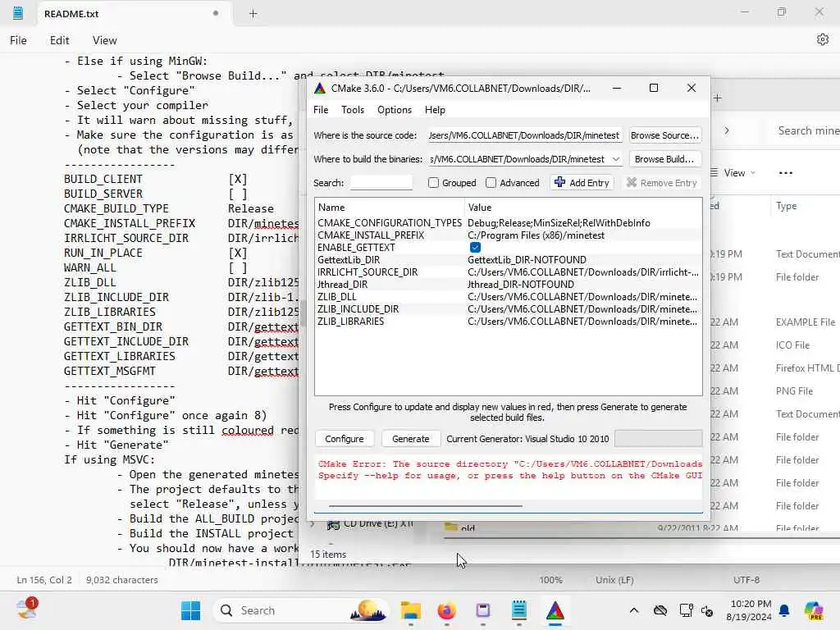Open CMake Options menu
Screen dimensions: 840x630
(x=395, y=110)
